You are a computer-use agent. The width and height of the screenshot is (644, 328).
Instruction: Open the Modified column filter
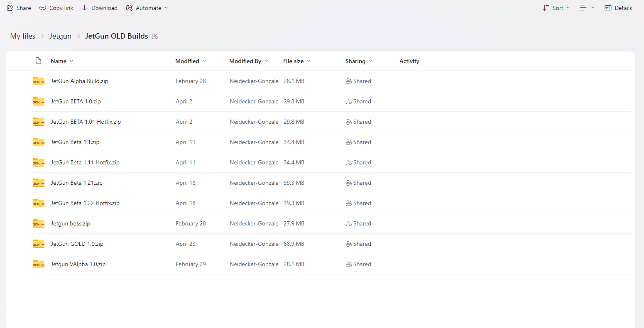(190, 61)
